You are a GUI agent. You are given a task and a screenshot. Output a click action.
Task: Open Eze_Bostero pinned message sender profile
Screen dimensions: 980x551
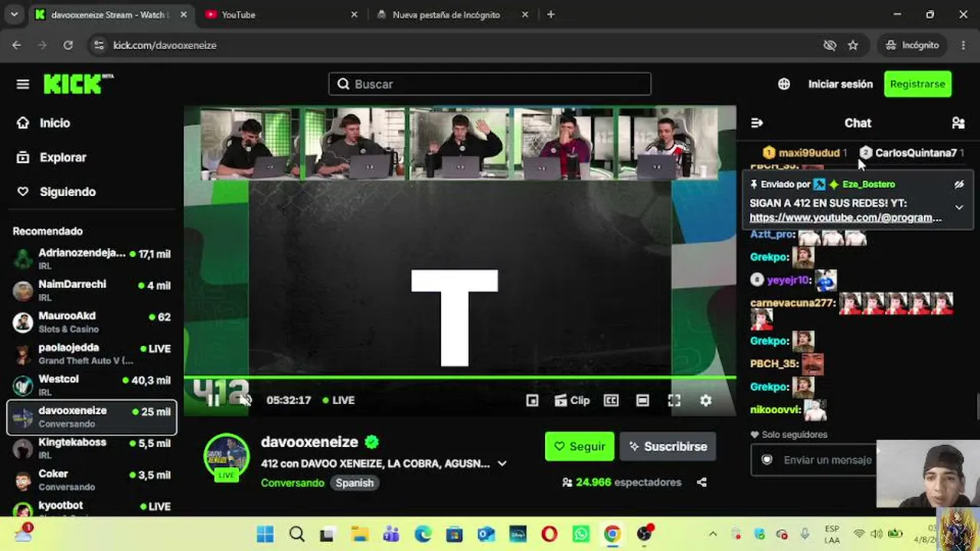click(x=868, y=184)
